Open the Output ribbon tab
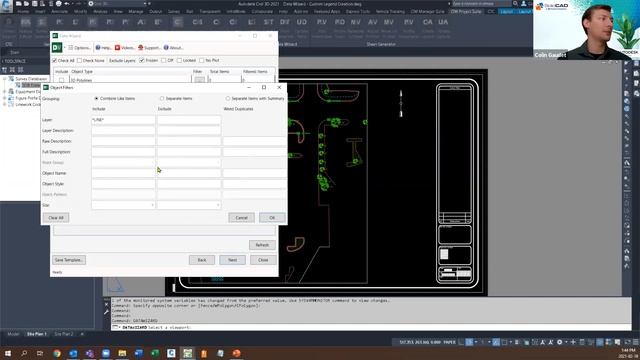The width and height of the screenshot is (640, 360). [x=156, y=12]
